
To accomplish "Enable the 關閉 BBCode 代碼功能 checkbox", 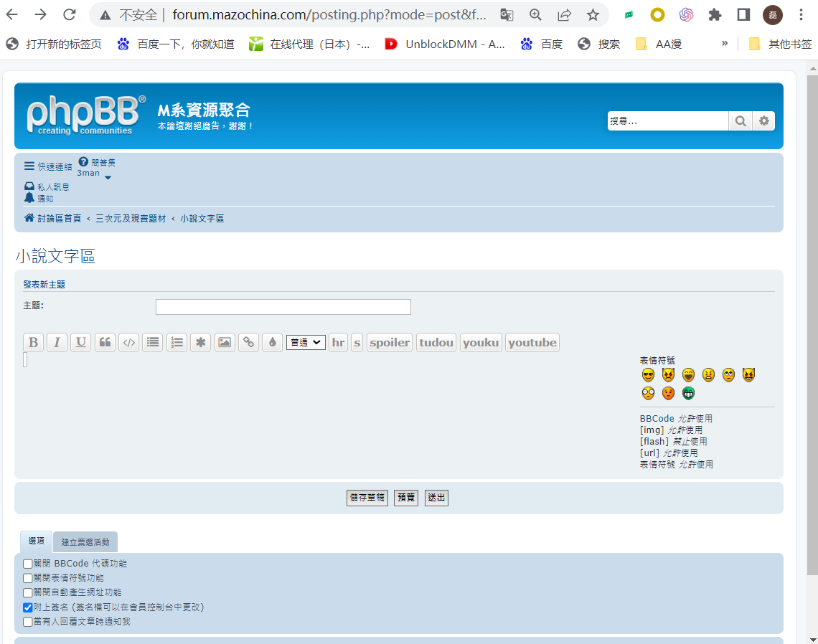I will pyautogui.click(x=28, y=564).
